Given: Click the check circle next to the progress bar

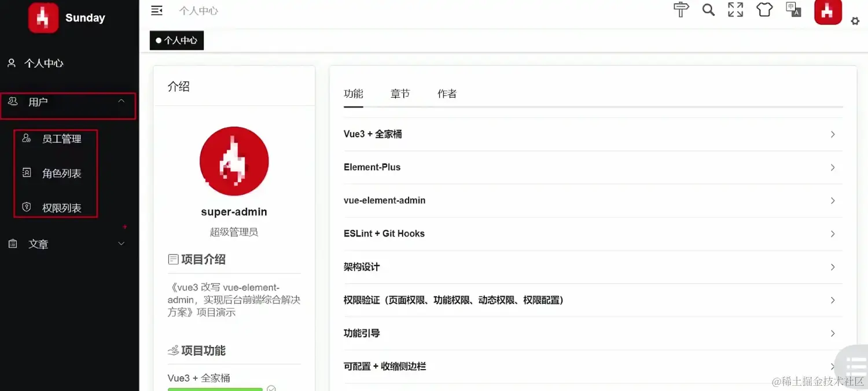Looking at the screenshot, I should click(x=271, y=389).
